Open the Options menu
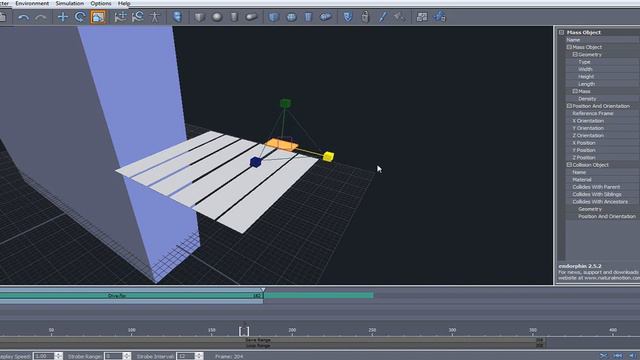 pos(101,3)
